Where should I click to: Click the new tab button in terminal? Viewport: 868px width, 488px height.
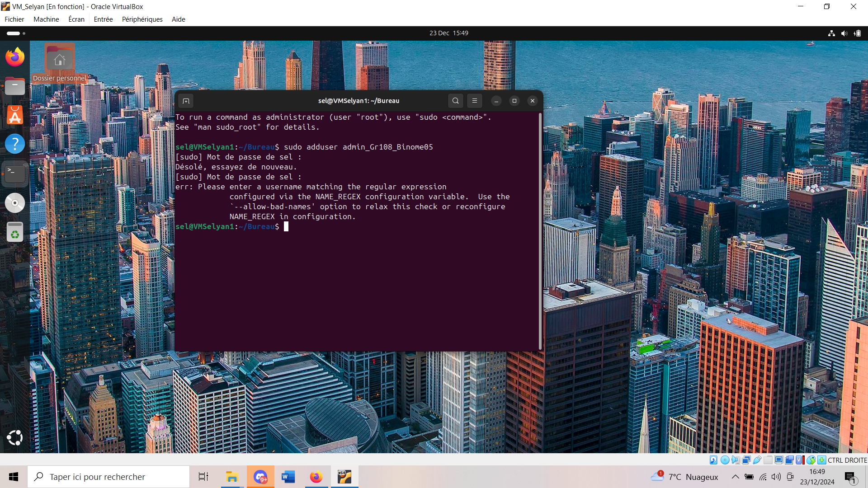(186, 101)
